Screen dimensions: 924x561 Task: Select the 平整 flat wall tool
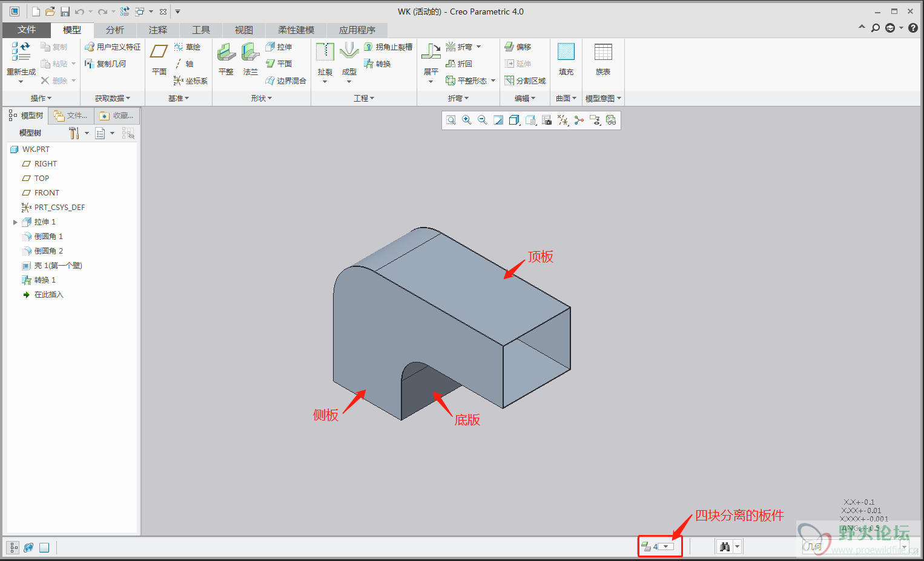[x=226, y=59]
